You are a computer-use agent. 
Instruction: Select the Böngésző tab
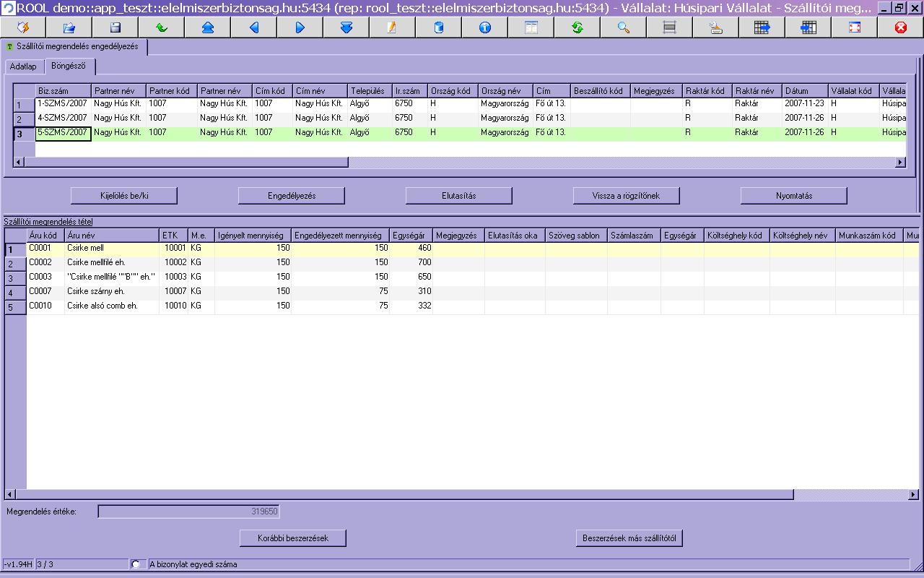pyautogui.click(x=69, y=66)
